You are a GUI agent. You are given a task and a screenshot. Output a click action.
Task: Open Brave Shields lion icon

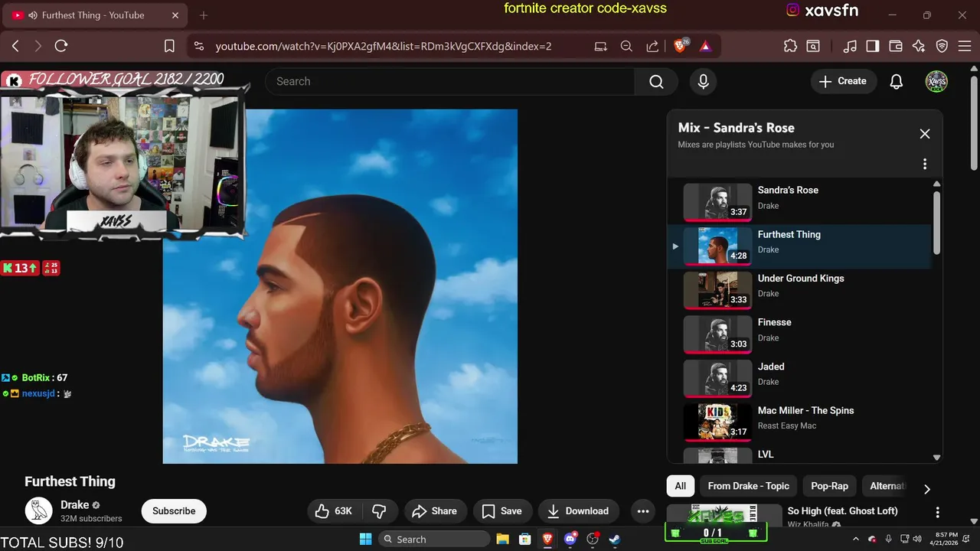pyautogui.click(x=680, y=46)
